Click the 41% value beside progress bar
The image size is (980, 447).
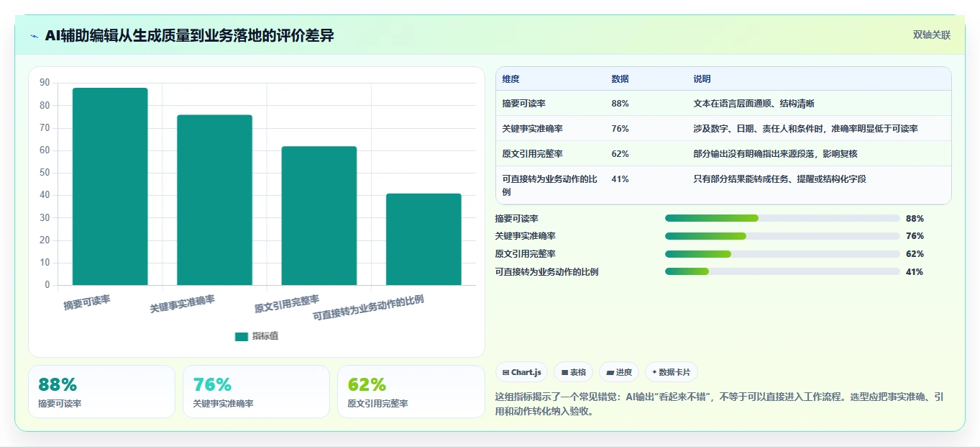[915, 271]
